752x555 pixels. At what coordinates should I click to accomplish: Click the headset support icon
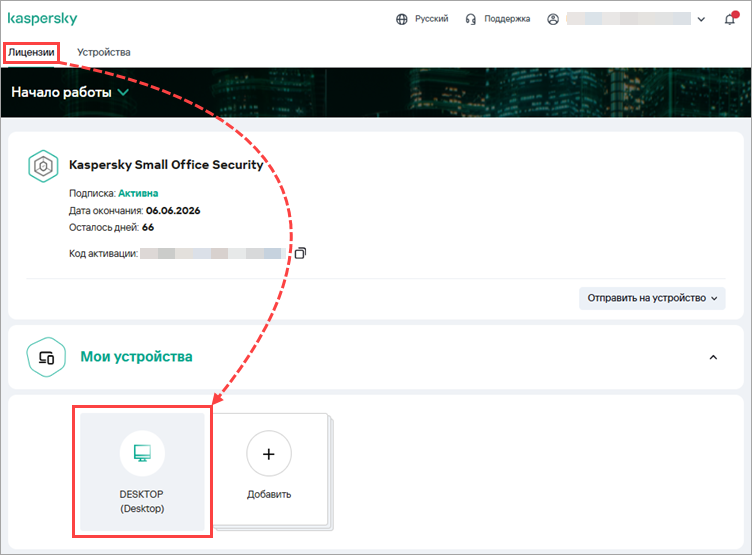pyautogui.click(x=471, y=19)
